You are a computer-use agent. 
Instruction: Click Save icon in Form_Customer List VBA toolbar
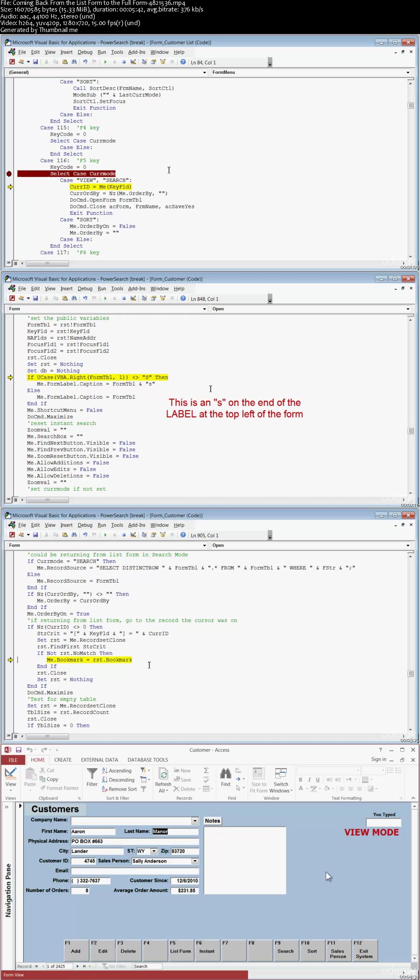click(36, 62)
